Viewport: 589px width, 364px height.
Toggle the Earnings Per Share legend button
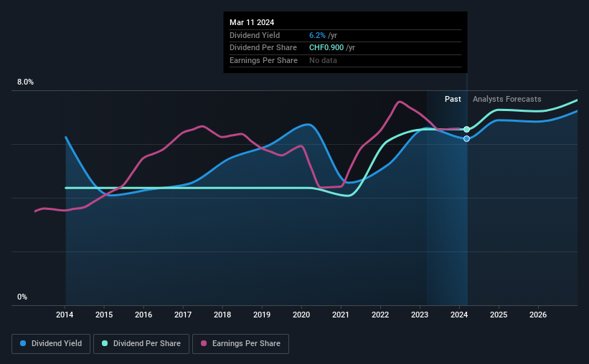[x=240, y=344]
